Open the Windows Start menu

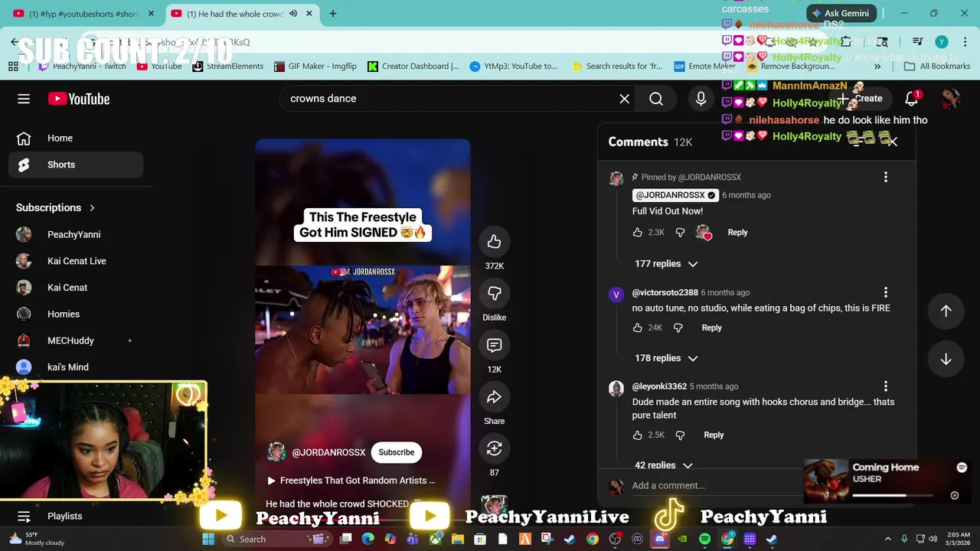point(208,539)
